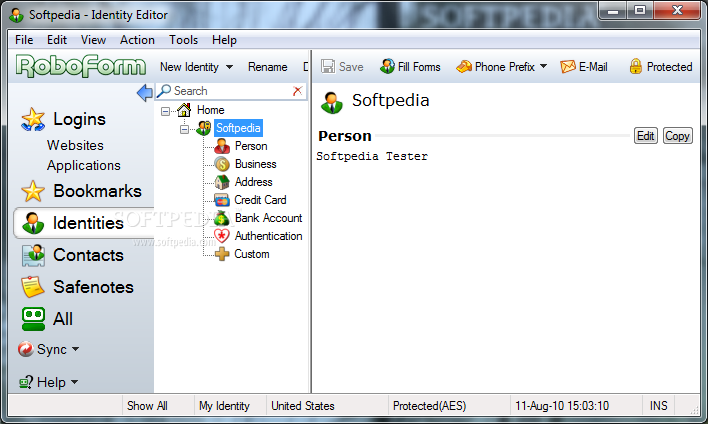Collapse the Softpedia tree node
This screenshot has height=424, width=708.
pyautogui.click(x=184, y=129)
